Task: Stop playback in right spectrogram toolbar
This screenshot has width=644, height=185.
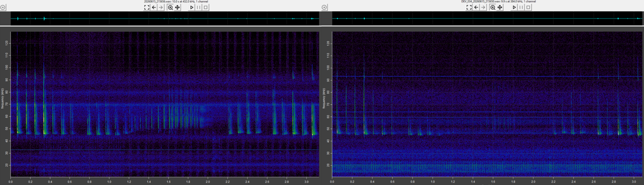Action: coord(528,8)
